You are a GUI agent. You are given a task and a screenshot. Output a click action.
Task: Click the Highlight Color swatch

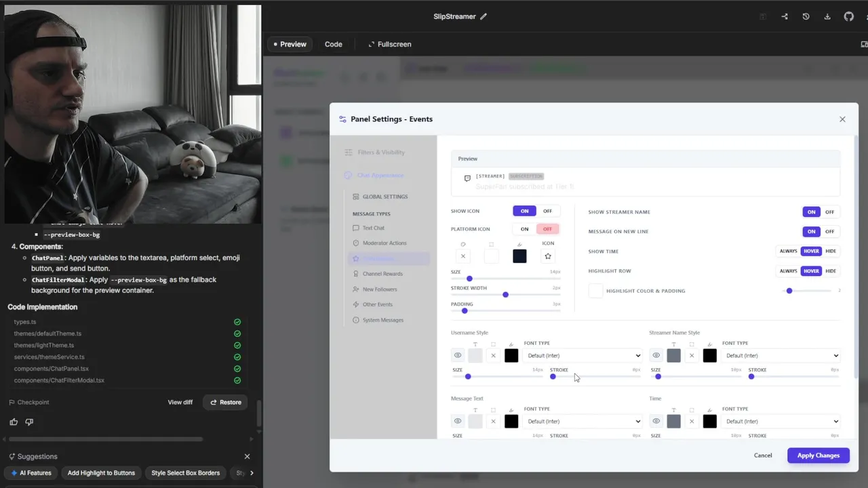coord(595,291)
